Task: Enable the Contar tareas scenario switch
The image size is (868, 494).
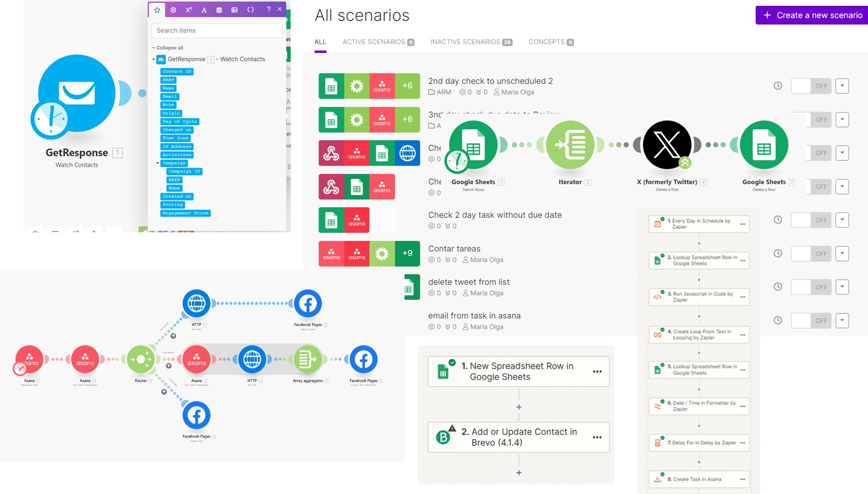Action: click(x=811, y=254)
